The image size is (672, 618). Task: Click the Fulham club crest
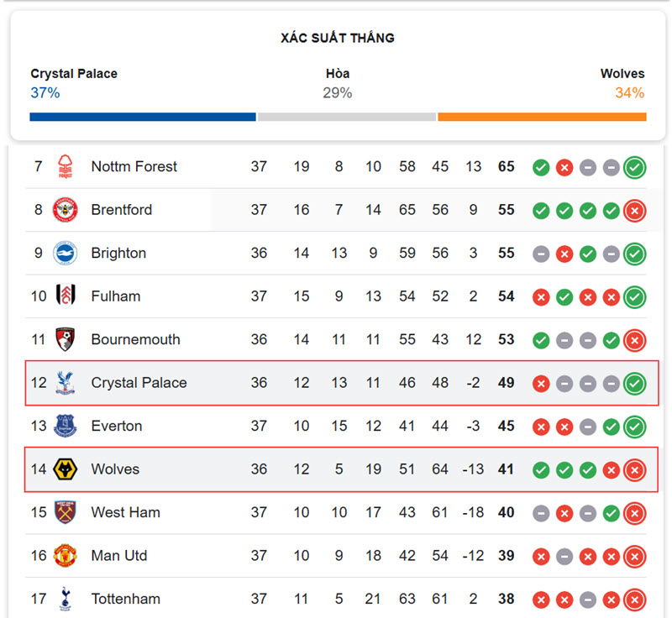[66, 296]
